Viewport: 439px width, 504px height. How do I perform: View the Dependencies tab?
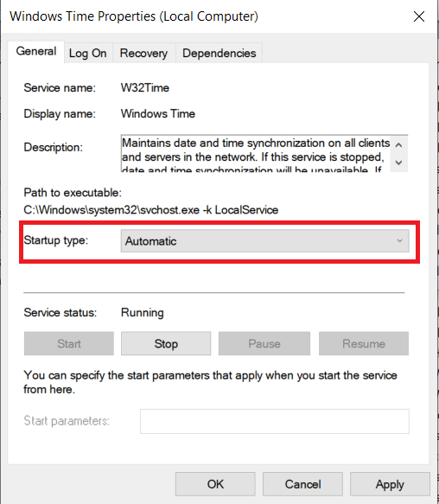[x=219, y=53]
